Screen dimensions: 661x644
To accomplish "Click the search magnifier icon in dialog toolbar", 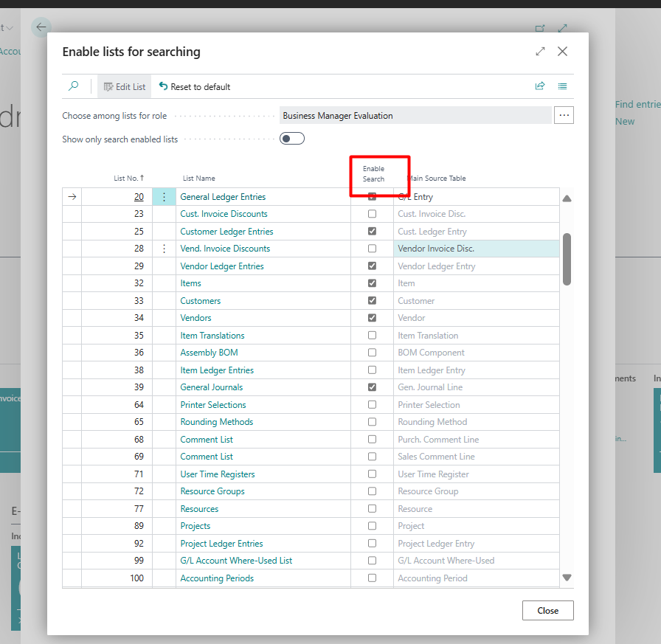I will coord(73,86).
